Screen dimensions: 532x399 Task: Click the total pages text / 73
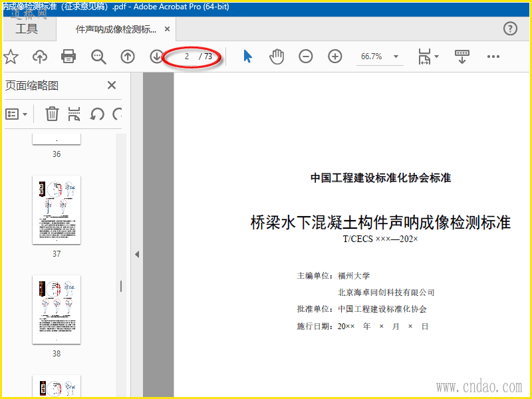coord(205,57)
